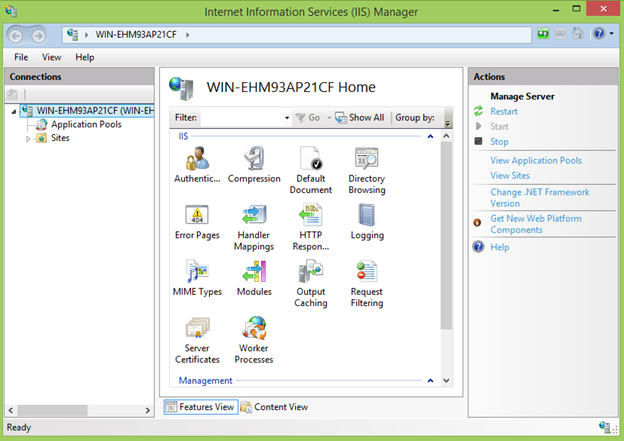Screen dimensions: 624x441
Task: Click the create connection icon in Connections toolbar
Action: click(x=12, y=94)
